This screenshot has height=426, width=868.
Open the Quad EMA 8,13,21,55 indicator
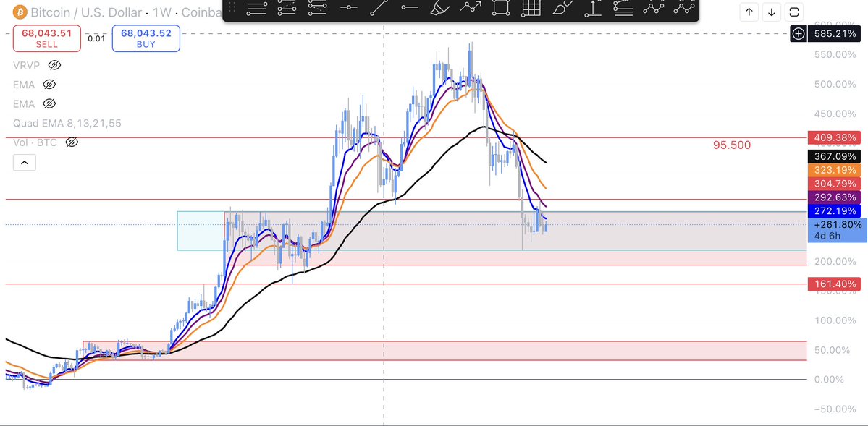click(67, 124)
